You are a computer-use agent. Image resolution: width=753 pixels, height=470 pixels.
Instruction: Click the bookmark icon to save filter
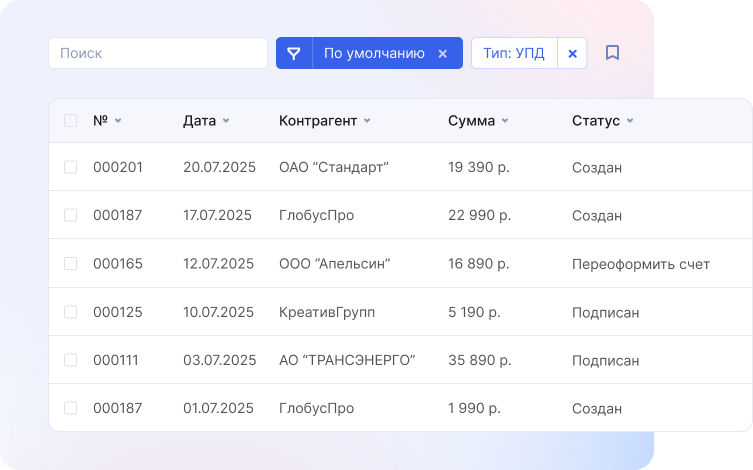pyautogui.click(x=613, y=53)
